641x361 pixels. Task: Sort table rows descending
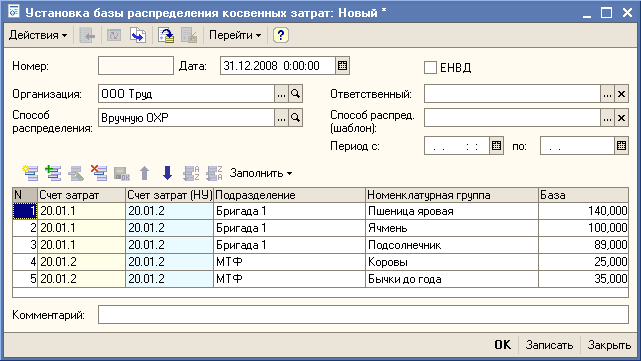click(x=214, y=173)
